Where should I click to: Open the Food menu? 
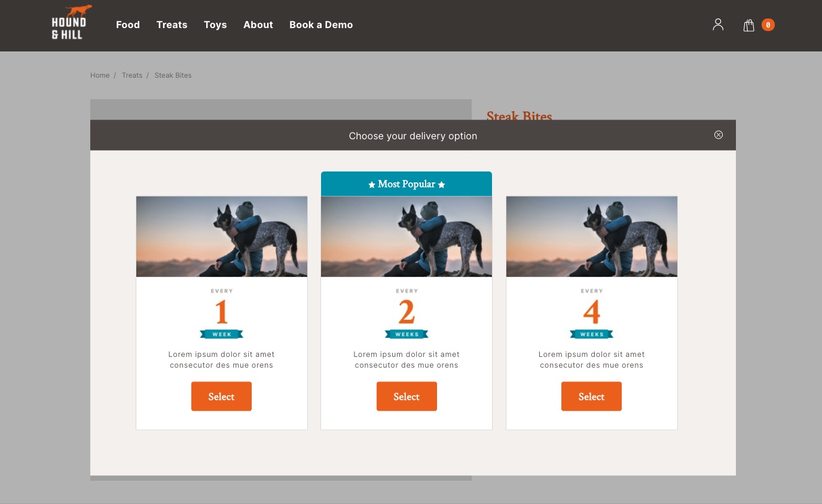pos(128,25)
